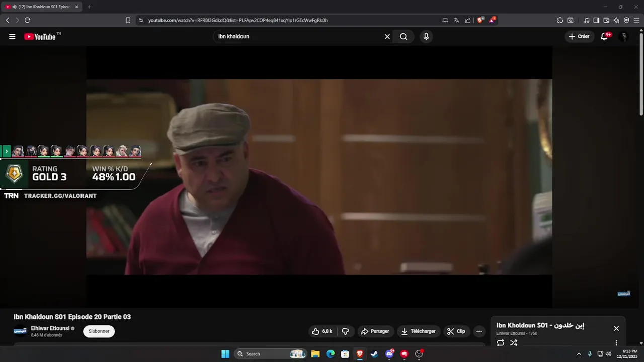Dislike the video with thumbs down
644x362 pixels.
click(x=345, y=331)
